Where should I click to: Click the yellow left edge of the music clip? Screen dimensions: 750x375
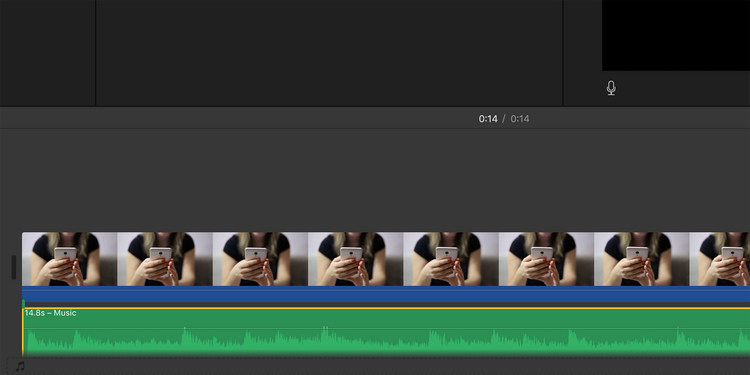[22, 332]
